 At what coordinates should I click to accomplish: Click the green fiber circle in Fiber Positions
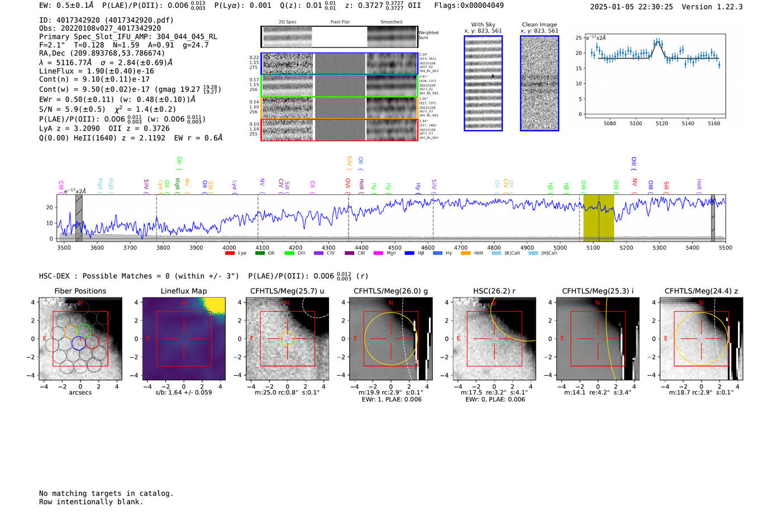pyautogui.click(x=84, y=331)
